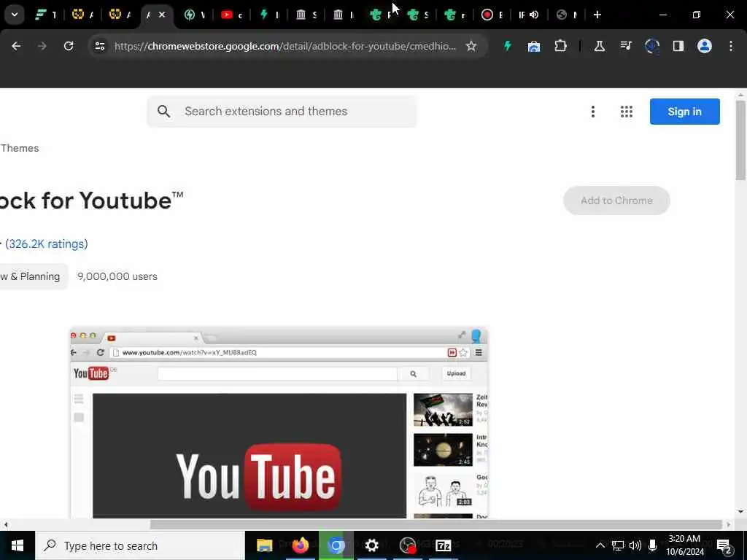Bookmark this page with star icon
Image resolution: width=747 pixels, height=560 pixels.
(471, 46)
